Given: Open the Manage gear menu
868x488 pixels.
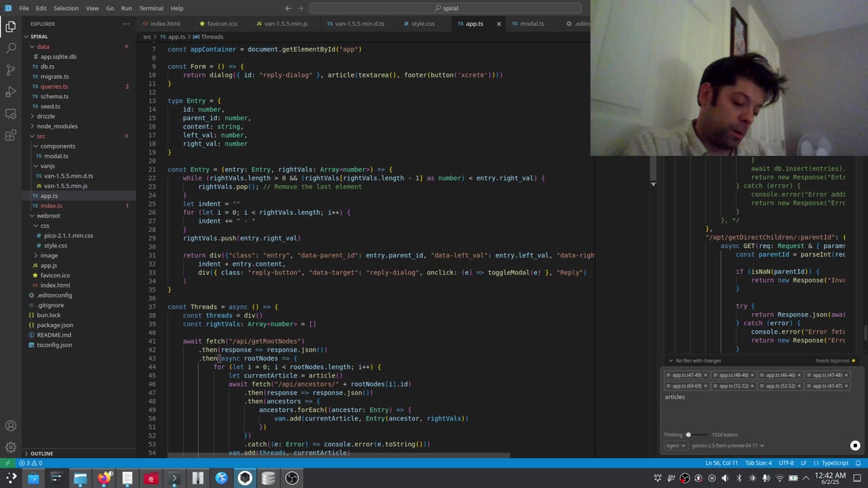Looking at the screenshot, I should [x=11, y=447].
